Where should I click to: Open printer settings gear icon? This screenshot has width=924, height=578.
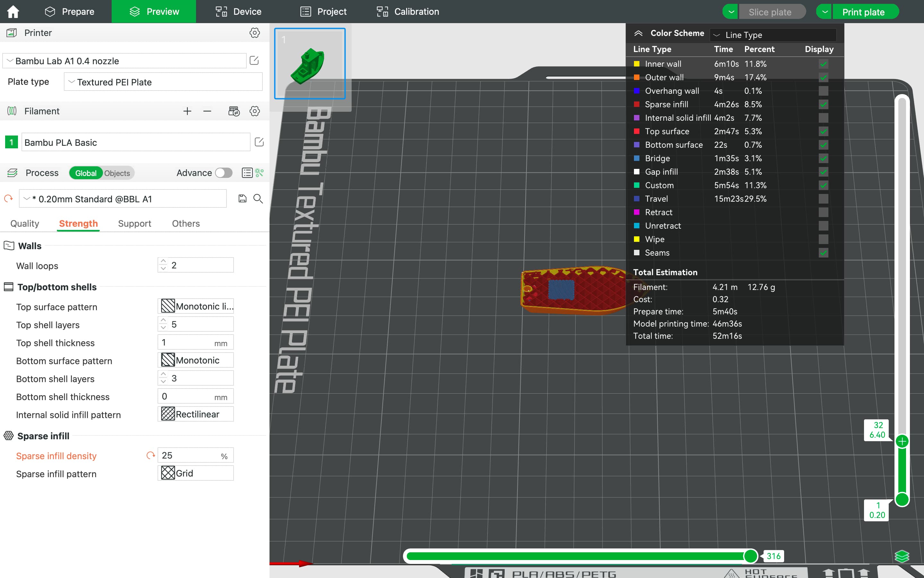pos(255,33)
